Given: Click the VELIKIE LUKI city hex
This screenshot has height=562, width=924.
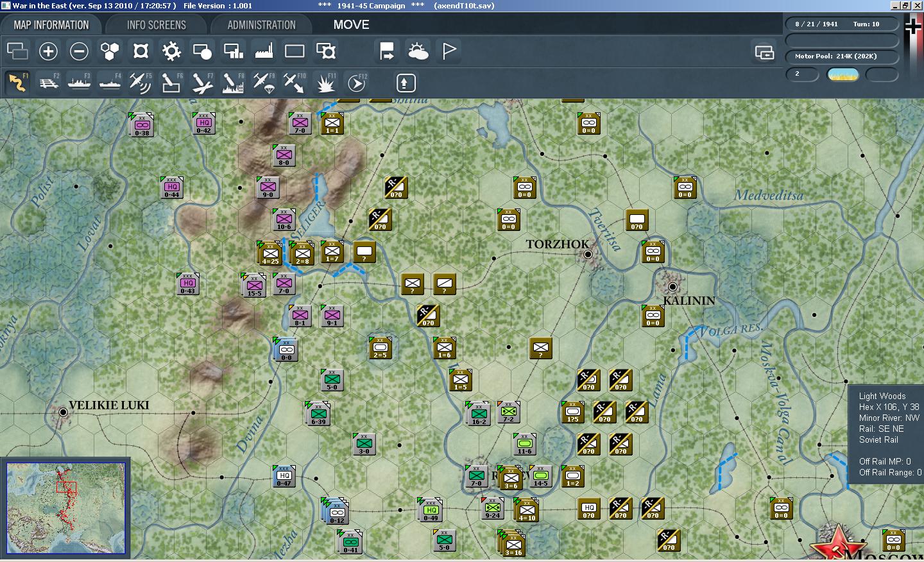Looking at the screenshot, I should tap(63, 412).
